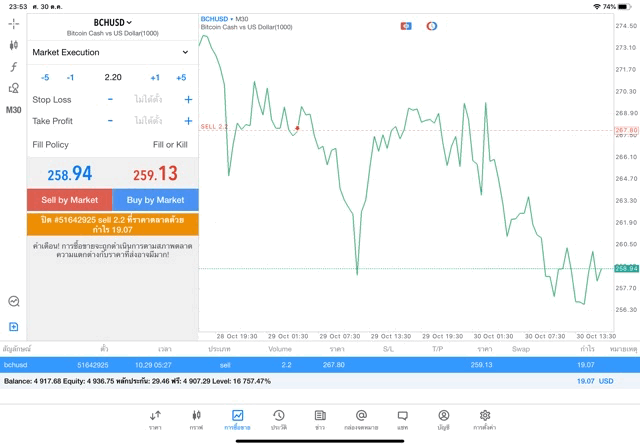Tap the 267.80 price level tag
This screenshot has width=640, height=447.
coord(626,130)
